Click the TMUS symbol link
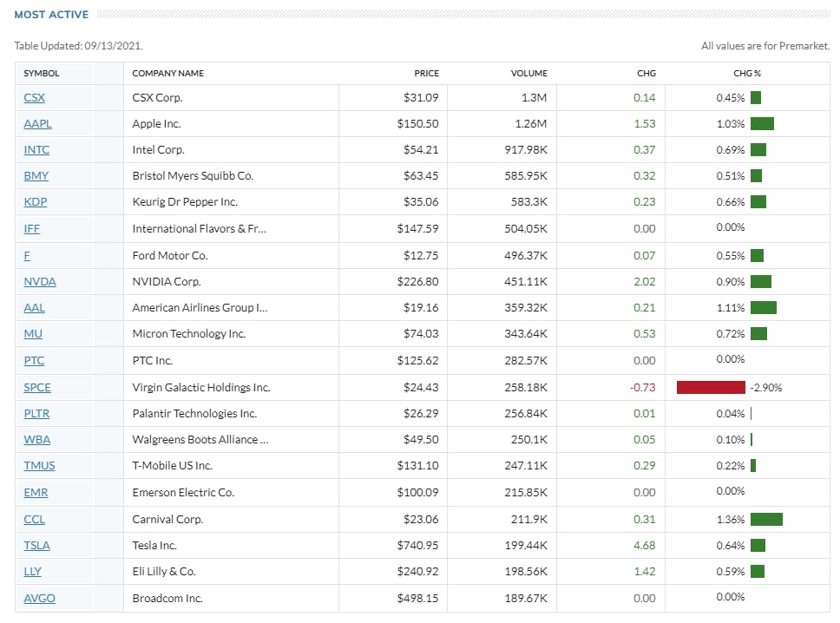This screenshot has height=623, width=840. click(x=39, y=465)
